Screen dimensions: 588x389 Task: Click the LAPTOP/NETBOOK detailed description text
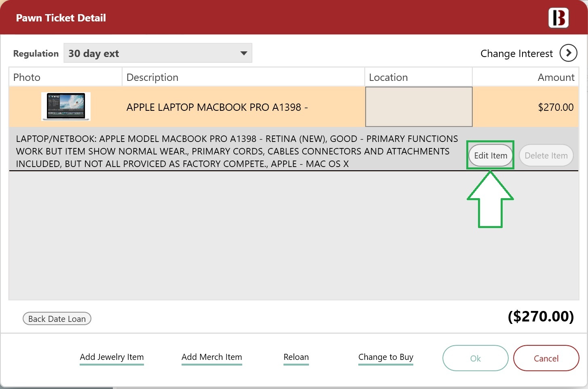[237, 151]
